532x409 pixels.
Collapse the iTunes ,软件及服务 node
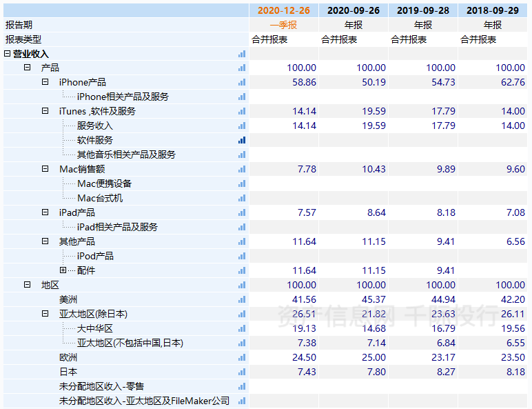45,111
